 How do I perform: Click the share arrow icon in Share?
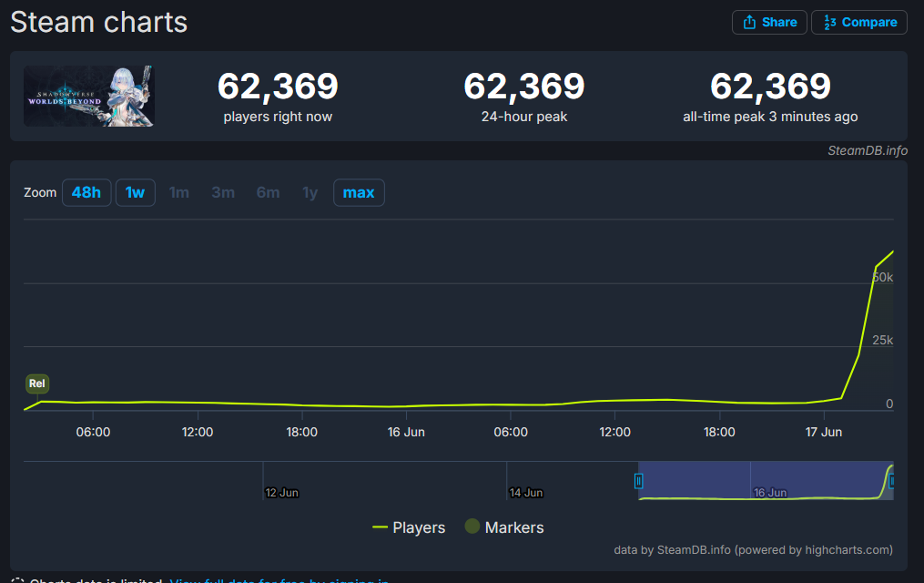click(749, 23)
